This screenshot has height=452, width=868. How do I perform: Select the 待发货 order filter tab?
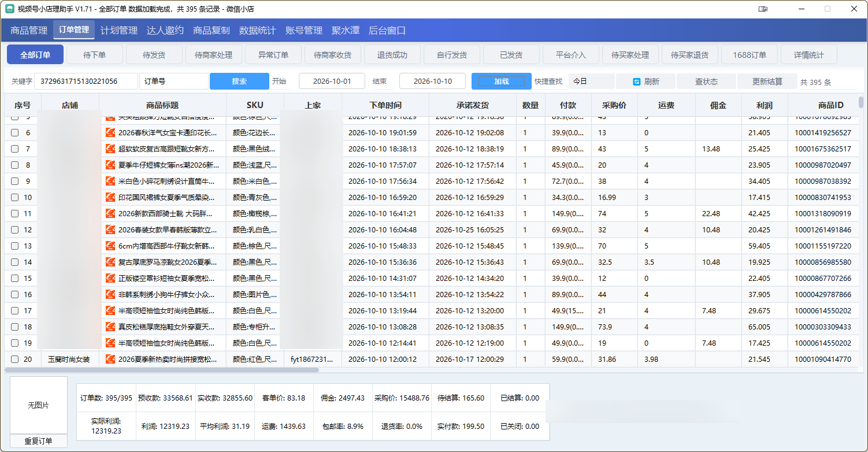(x=154, y=55)
